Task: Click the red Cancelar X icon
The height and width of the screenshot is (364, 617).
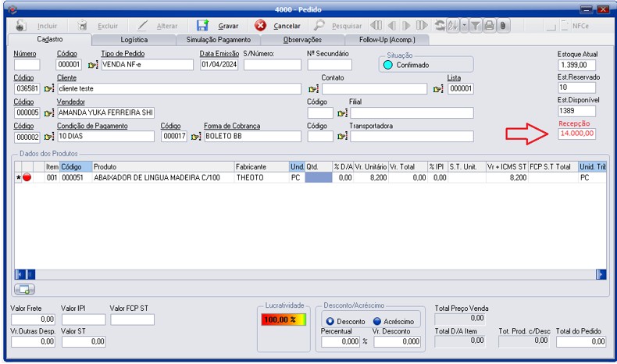Action: (x=261, y=26)
